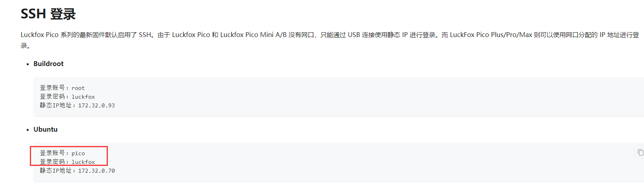Click the text LuckFox Pico Plus/Pro/Max
644x183 pixels.
point(491,35)
